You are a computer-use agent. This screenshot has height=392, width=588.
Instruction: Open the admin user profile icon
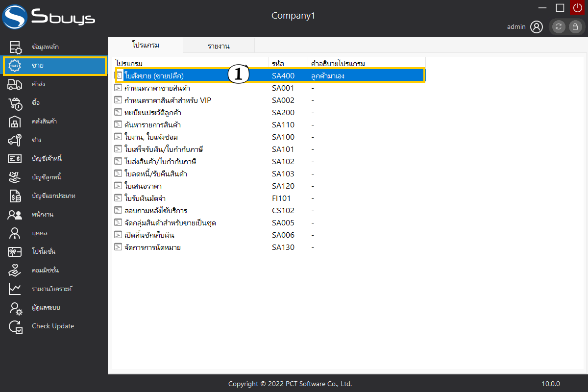click(537, 27)
